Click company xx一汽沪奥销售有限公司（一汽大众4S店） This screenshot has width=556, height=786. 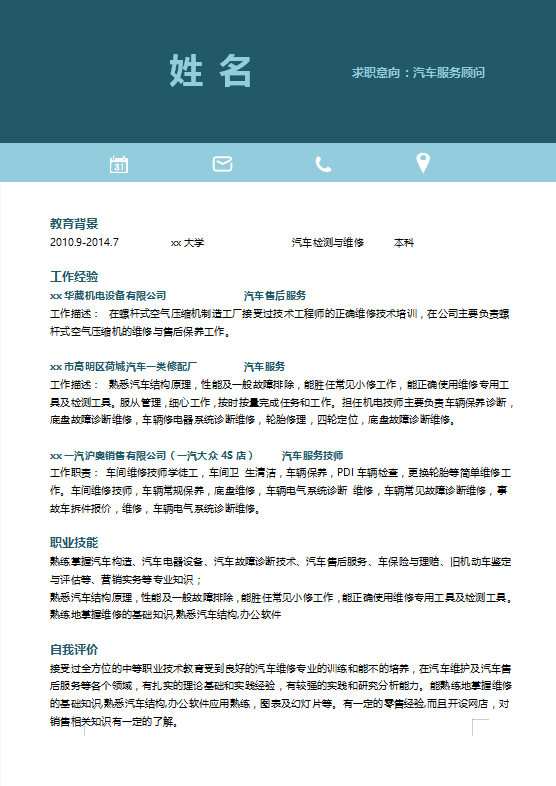point(151,456)
